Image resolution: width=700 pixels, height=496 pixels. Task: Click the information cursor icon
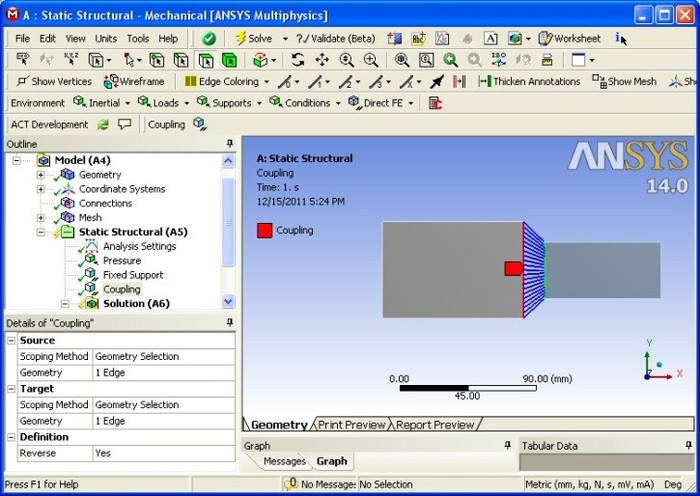[x=621, y=39]
